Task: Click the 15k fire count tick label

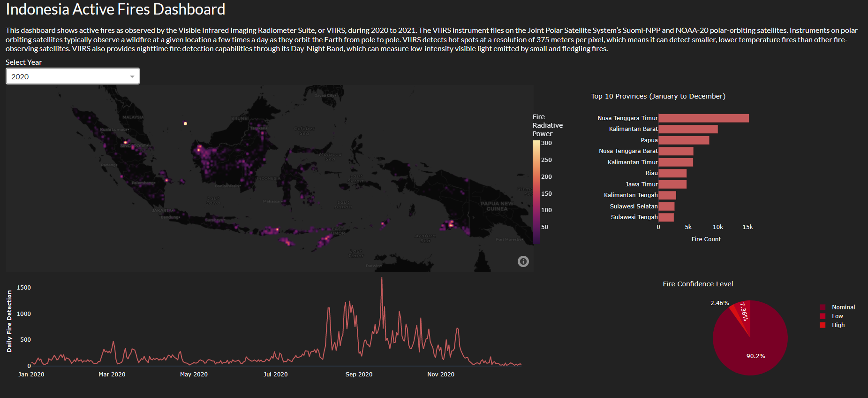Action: [x=747, y=227]
